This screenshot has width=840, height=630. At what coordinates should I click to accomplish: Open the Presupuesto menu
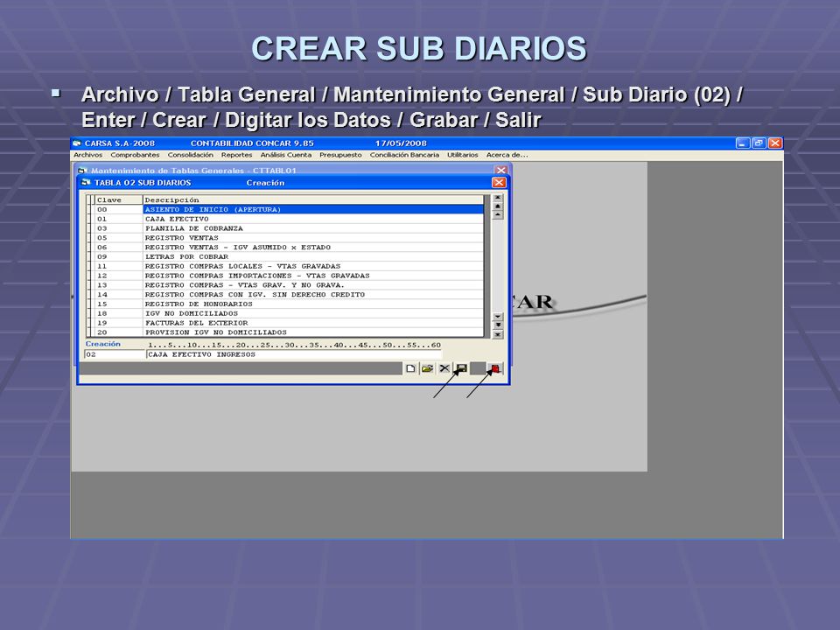[x=340, y=155]
